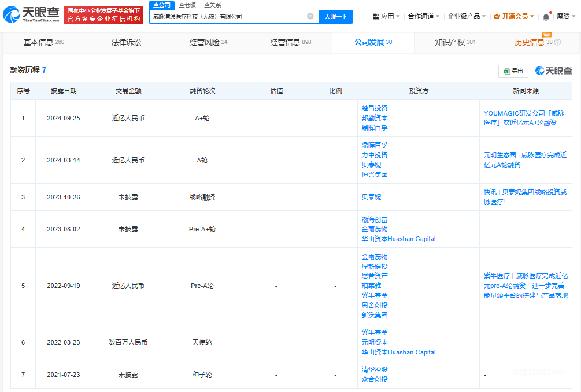Switch to the 基本信息 tab
Image resolution: width=581 pixels, height=392 pixels.
pyautogui.click(x=44, y=42)
